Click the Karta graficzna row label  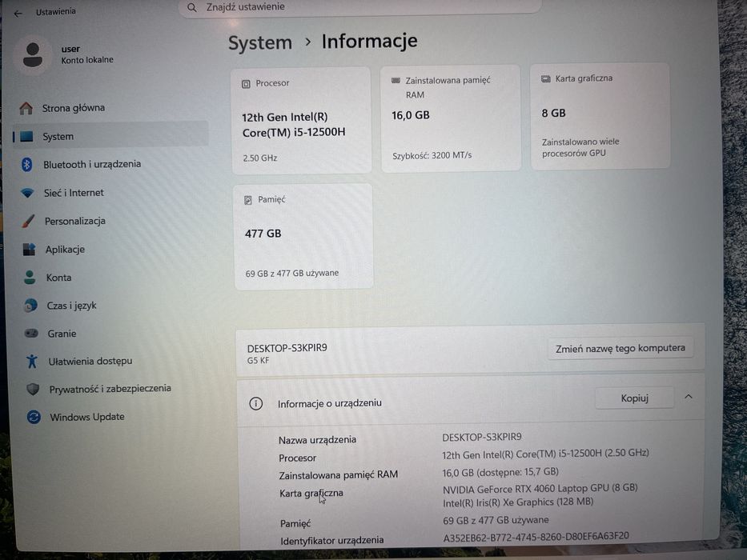point(311,494)
